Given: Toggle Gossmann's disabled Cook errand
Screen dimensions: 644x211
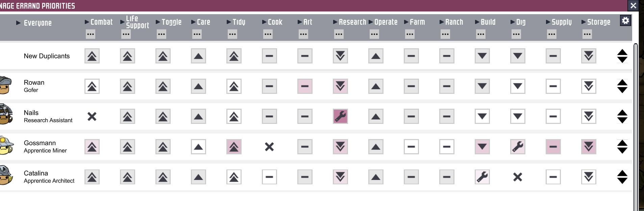Looking at the screenshot, I should (269, 147).
